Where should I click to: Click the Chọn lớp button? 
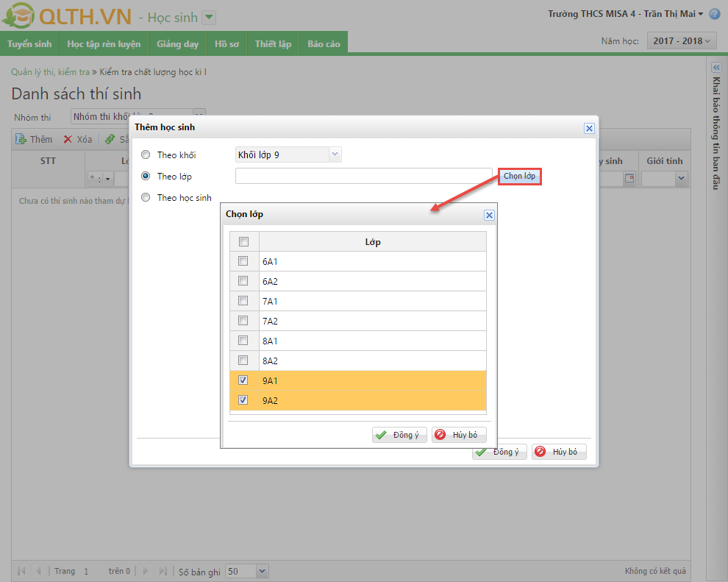coord(520,176)
